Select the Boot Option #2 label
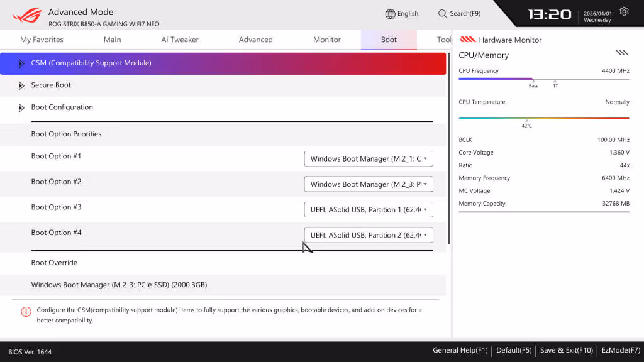Screen dimensions: 644x362 [56, 182]
